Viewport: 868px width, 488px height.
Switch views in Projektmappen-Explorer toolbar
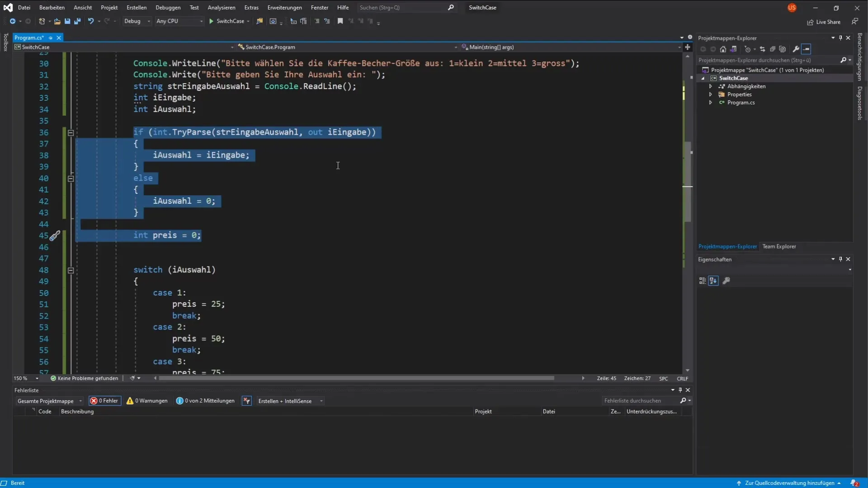(733, 49)
